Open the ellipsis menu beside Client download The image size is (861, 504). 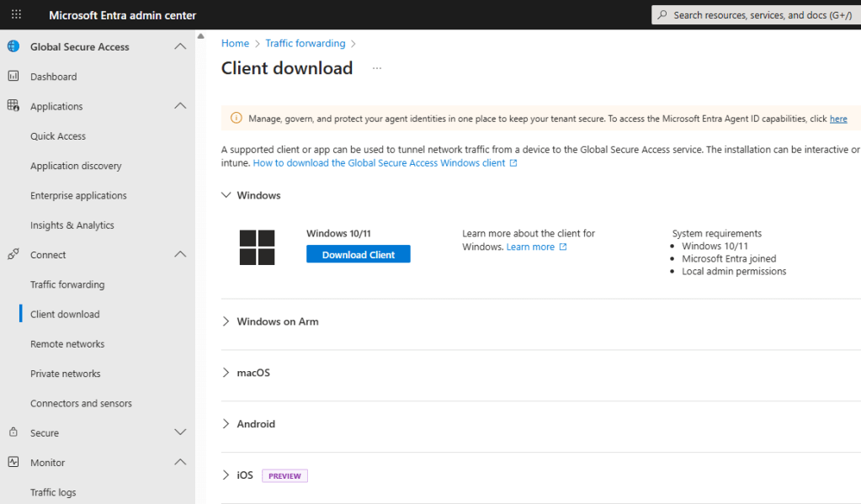click(x=377, y=69)
